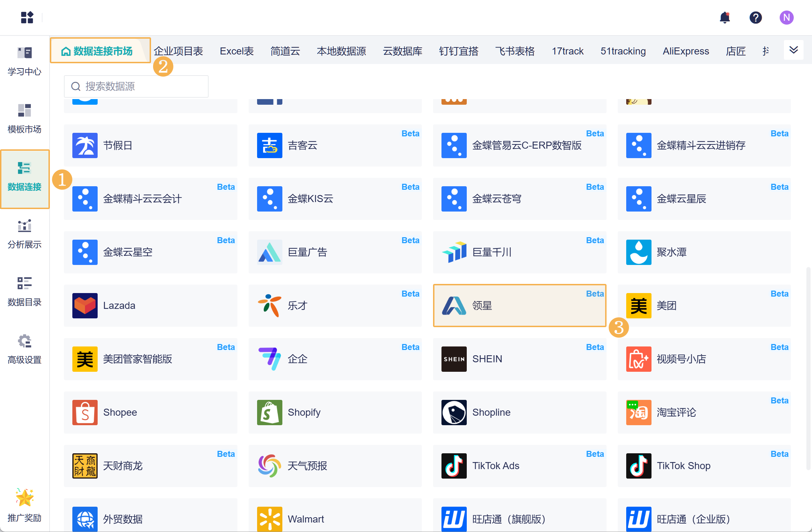Open 高级设置 gear in the sidebar

click(25, 349)
